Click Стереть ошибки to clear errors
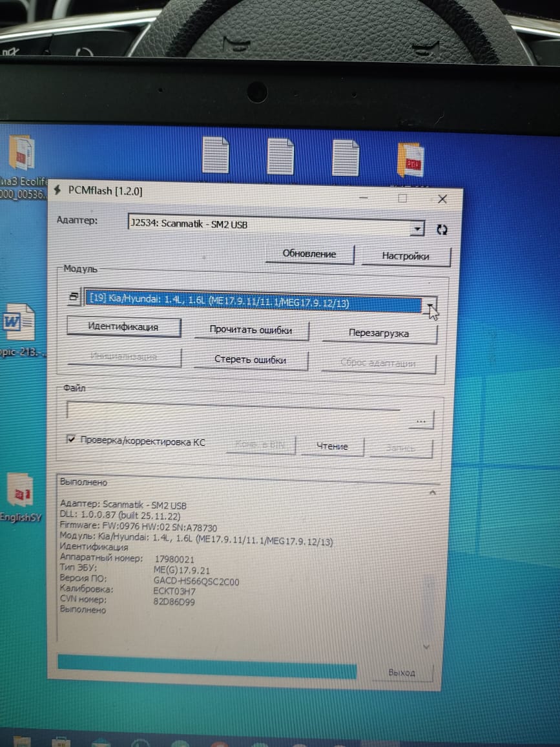 (250, 360)
